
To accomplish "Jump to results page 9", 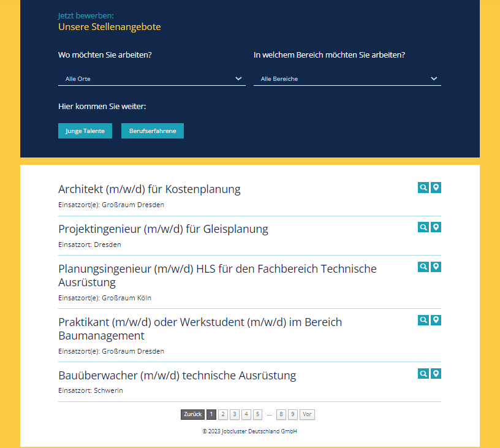I will tap(293, 414).
